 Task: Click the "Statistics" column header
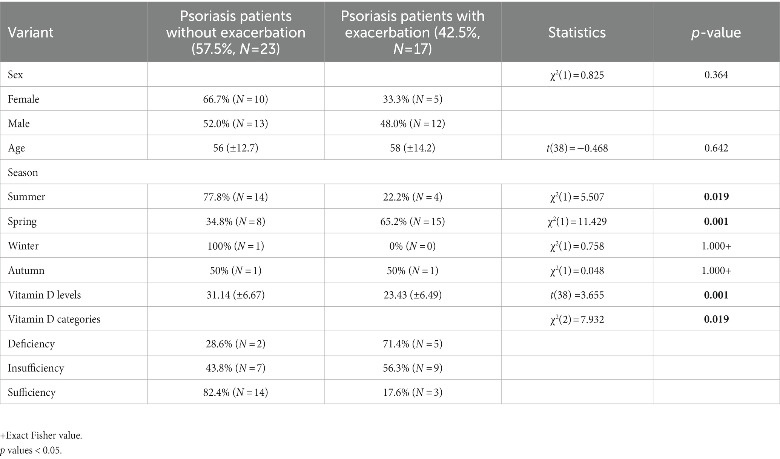577,32
